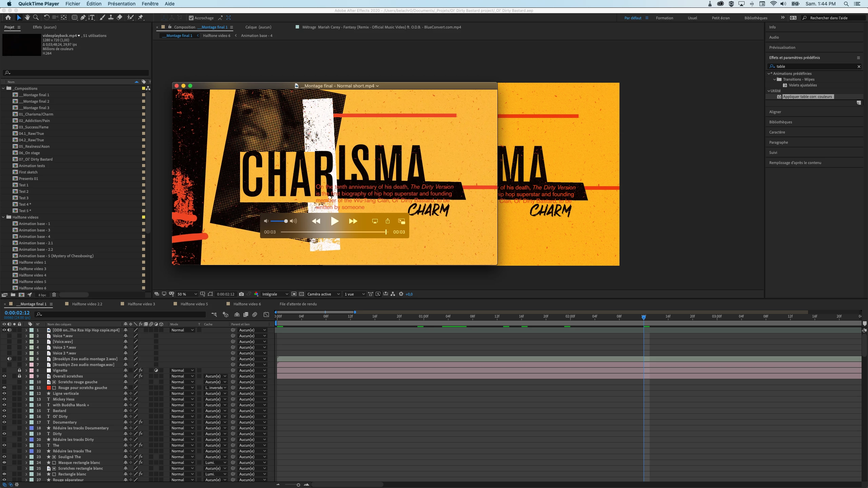Select the Clone Stamp tool
Viewport: 868px width, 488px height.
click(x=111, y=18)
